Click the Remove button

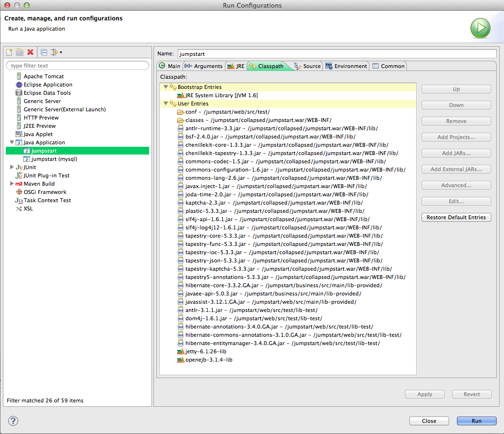[x=456, y=121]
